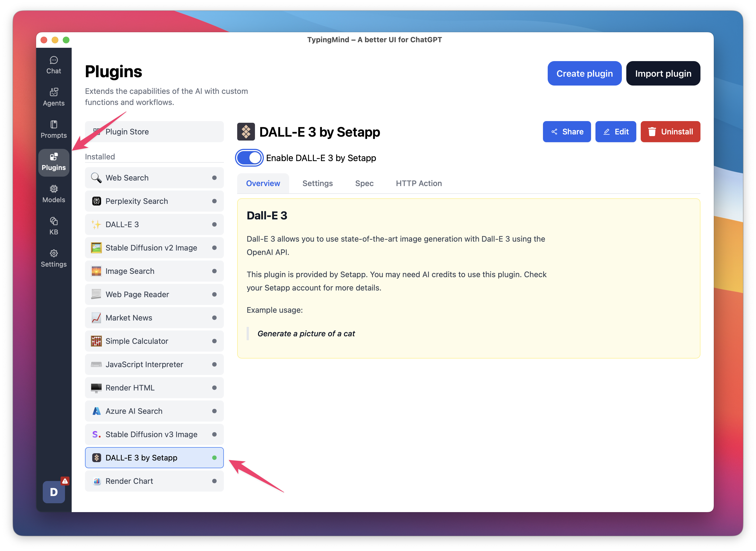756x551 pixels.
Task: Select the Web Search plugin row
Action: click(154, 178)
